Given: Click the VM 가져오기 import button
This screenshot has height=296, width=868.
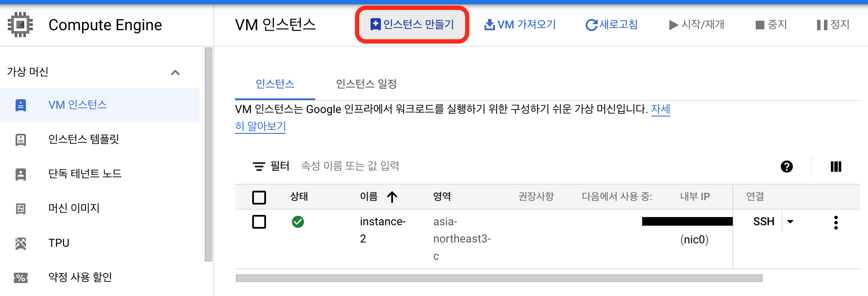Looking at the screenshot, I should click(520, 25).
